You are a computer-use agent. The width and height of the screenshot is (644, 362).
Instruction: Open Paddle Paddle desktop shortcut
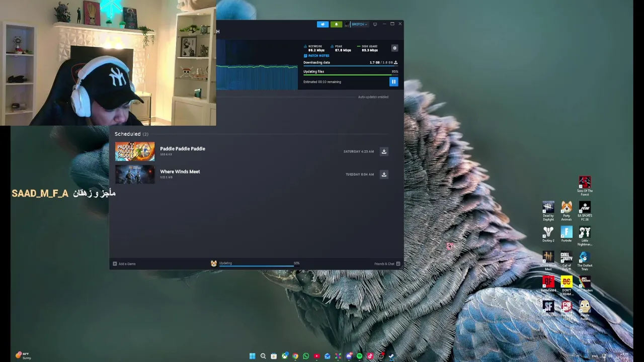pyautogui.click(x=585, y=310)
